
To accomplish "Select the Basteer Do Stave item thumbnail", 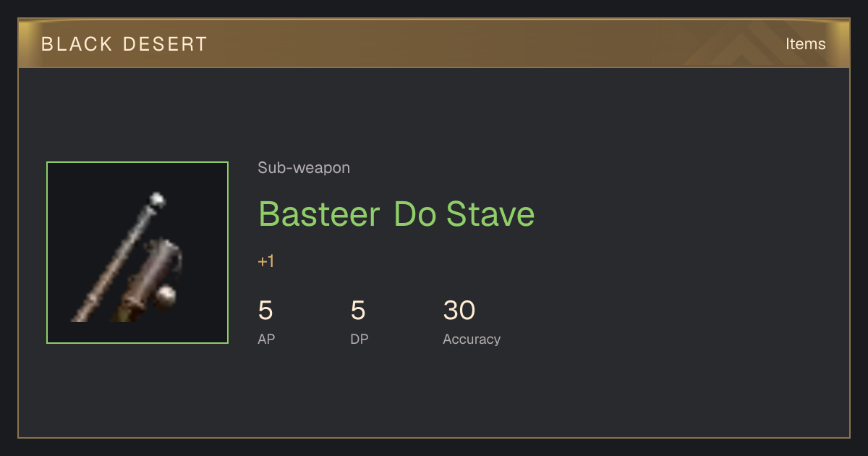I will pos(137,253).
